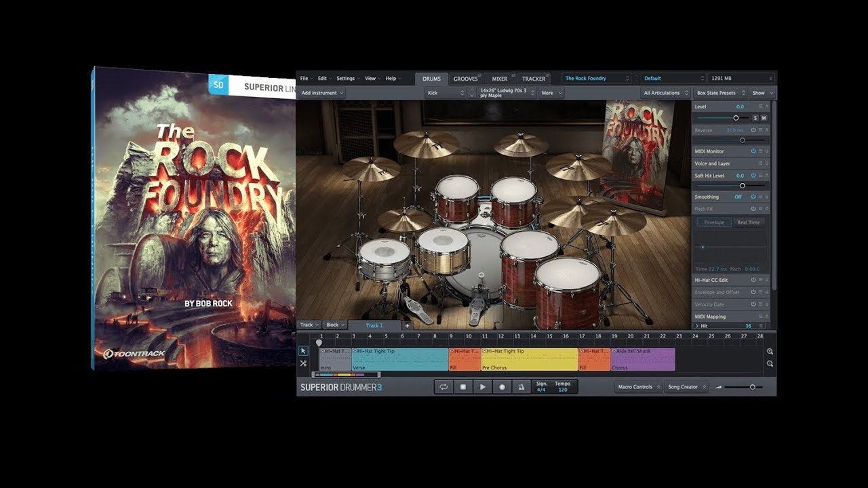Select the arrow pointer tool in the track editor
This screenshot has height=488, width=868.
click(304, 351)
